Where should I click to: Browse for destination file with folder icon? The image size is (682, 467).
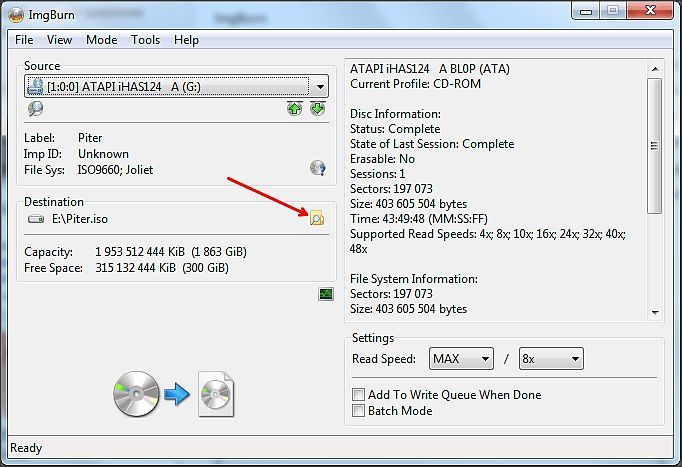[x=317, y=218]
